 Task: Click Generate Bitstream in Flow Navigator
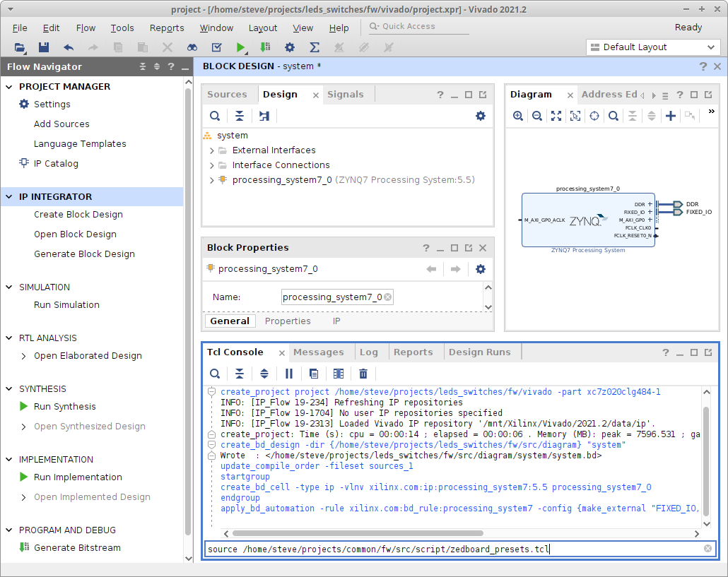coord(77,547)
